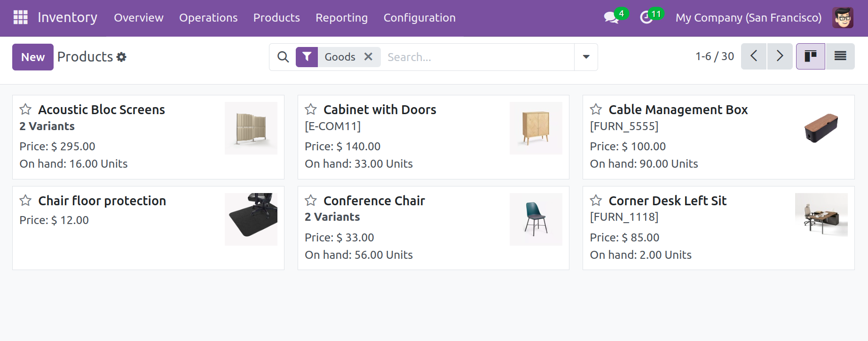Screen dimensions: 868x341
Task: Click the New product button
Action: [32, 57]
